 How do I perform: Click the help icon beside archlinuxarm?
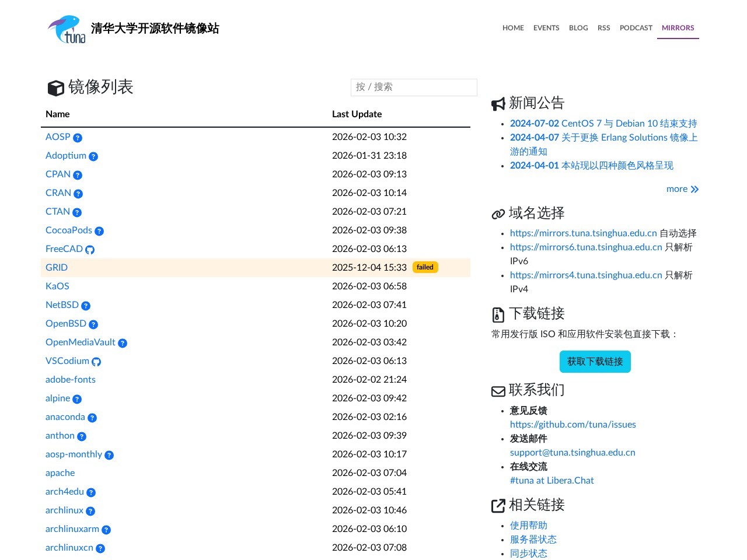click(x=106, y=530)
